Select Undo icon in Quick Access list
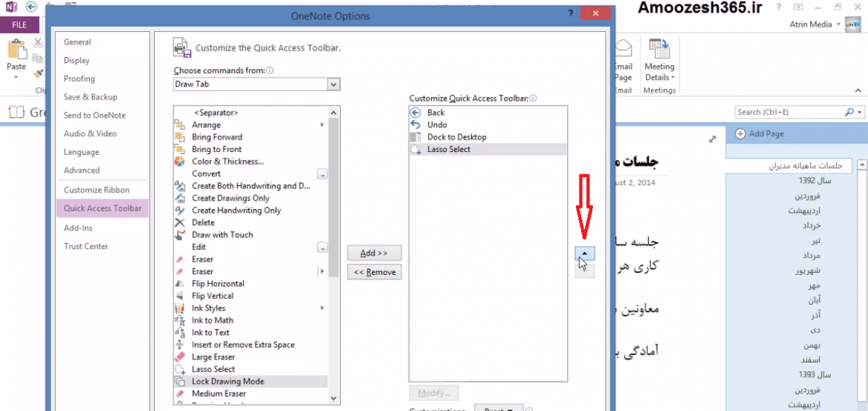This screenshot has width=868, height=411. pos(415,124)
